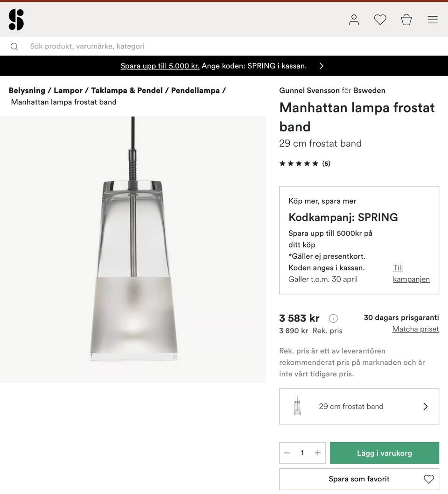
Task: Click the Svenssons logo
Action: [x=16, y=20]
